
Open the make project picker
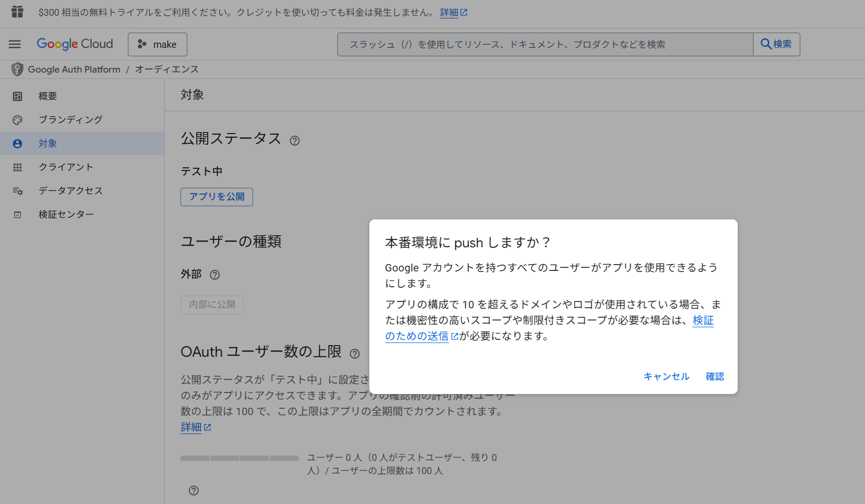[x=157, y=44]
